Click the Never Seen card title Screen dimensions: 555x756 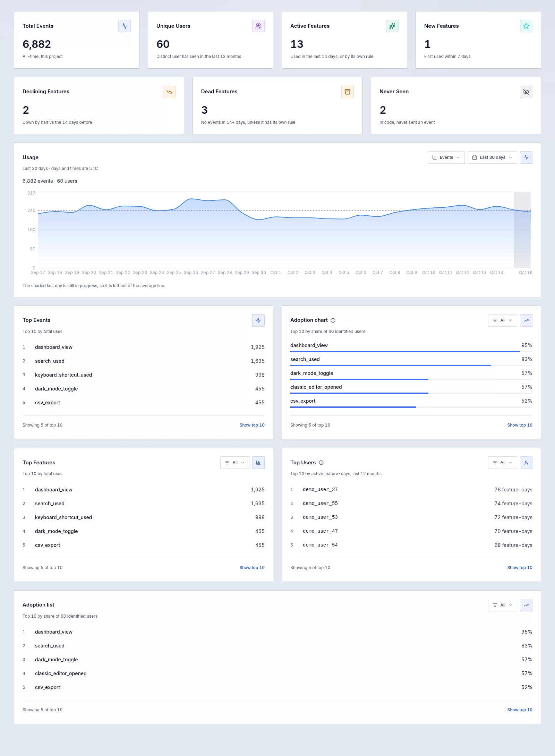coord(394,92)
